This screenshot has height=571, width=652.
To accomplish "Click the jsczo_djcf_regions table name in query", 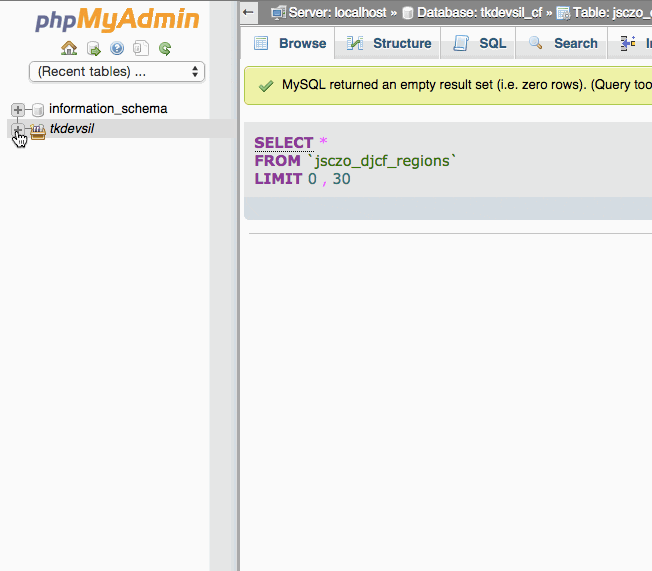I will (382, 161).
